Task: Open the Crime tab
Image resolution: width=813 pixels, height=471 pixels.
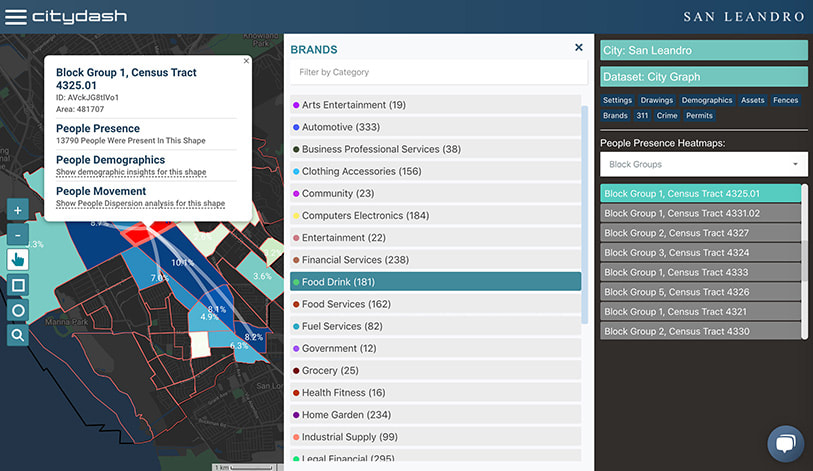Action: point(667,116)
